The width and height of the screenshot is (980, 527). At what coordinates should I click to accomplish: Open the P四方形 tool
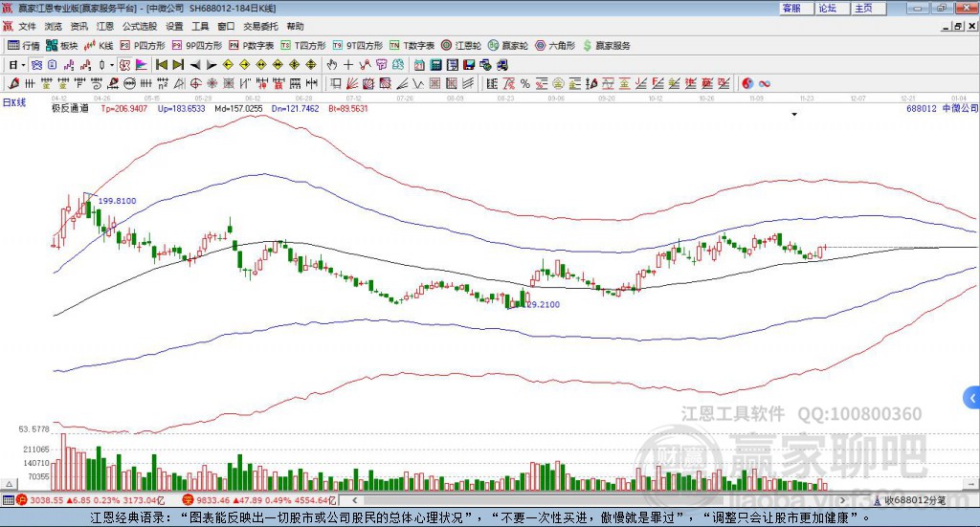[143, 46]
